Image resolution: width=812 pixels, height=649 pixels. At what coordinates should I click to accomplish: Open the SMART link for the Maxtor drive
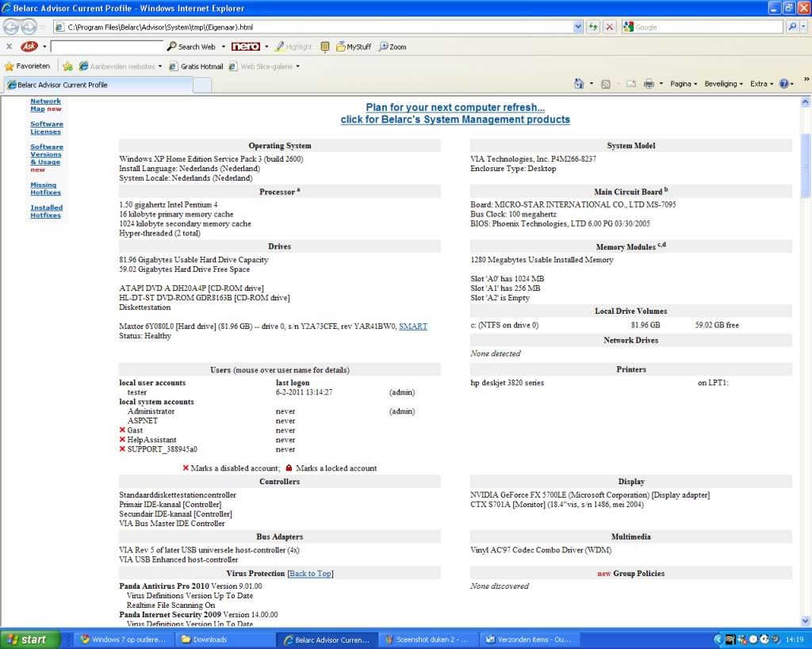412,326
